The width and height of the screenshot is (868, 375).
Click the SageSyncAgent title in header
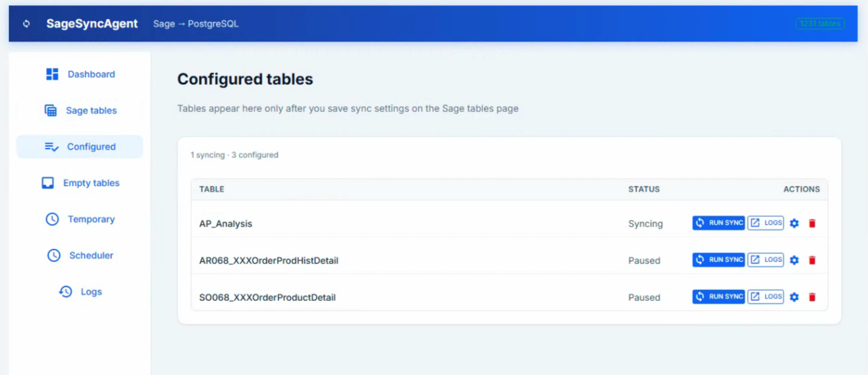(92, 24)
